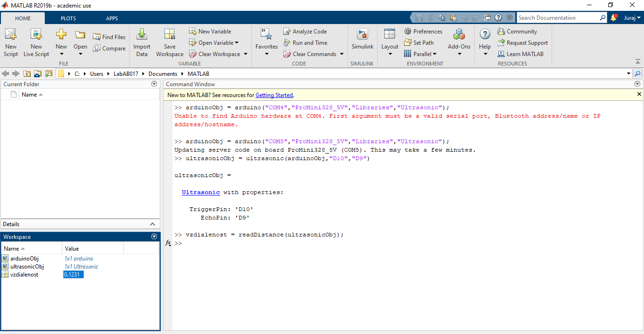Click the notifications bell icon

[614, 18]
